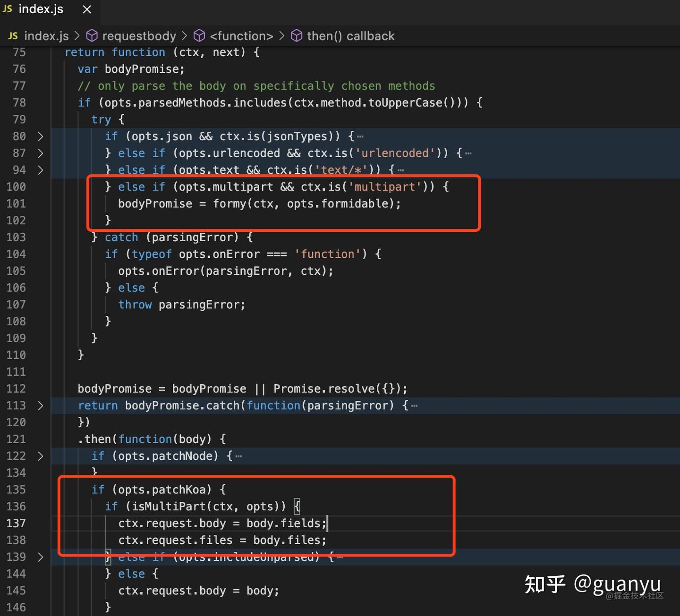
Task: Click line number 137 in the gutter
Action: pyautogui.click(x=16, y=523)
